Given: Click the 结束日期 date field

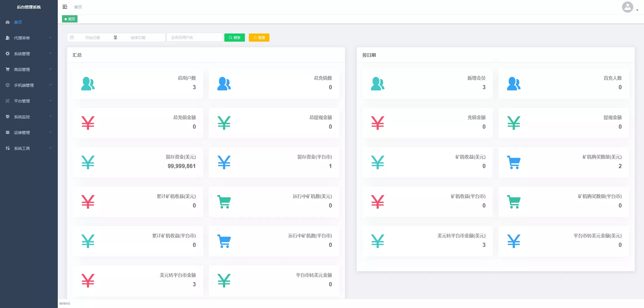Looking at the screenshot, I should (138, 37).
